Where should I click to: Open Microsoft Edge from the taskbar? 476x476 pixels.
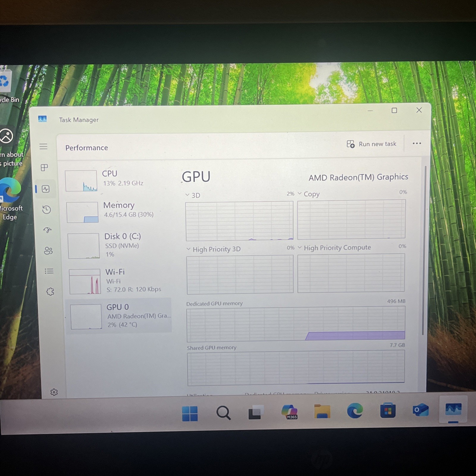355,411
